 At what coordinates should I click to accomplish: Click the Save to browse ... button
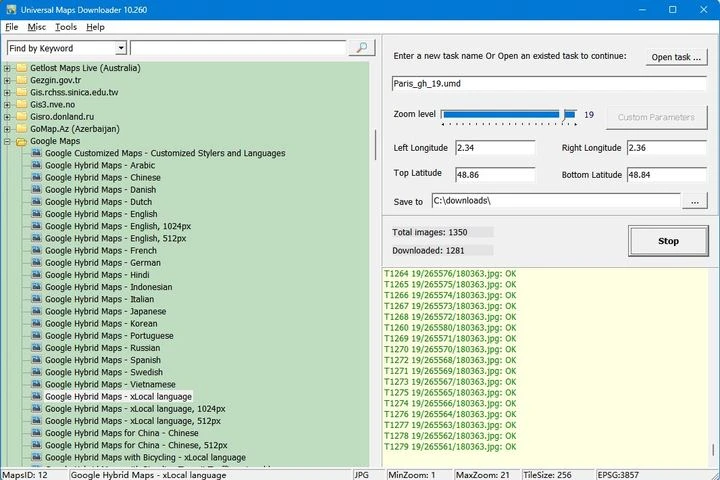[695, 201]
